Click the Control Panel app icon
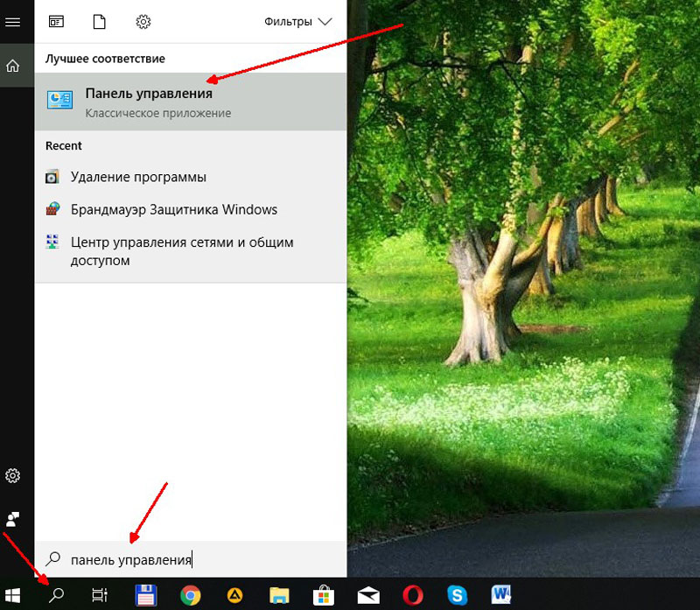The height and width of the screenshot is (610, 700). [x=59, y=100]
